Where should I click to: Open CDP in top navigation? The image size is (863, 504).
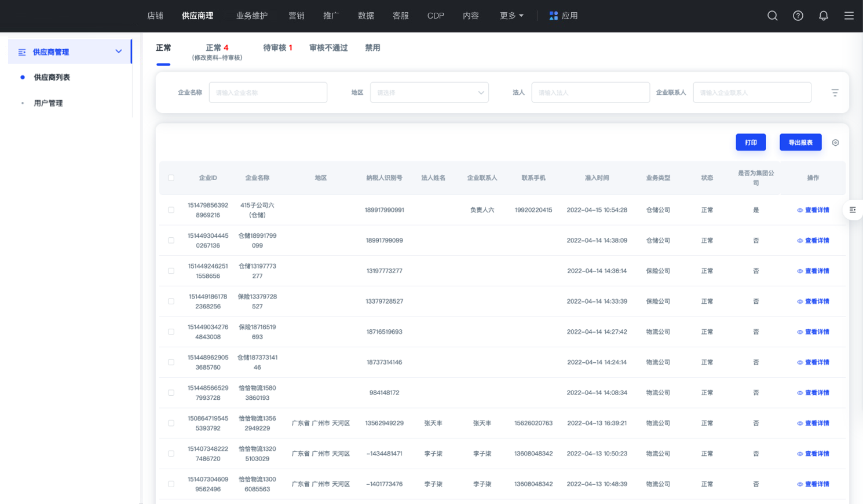tap(436, 16)
